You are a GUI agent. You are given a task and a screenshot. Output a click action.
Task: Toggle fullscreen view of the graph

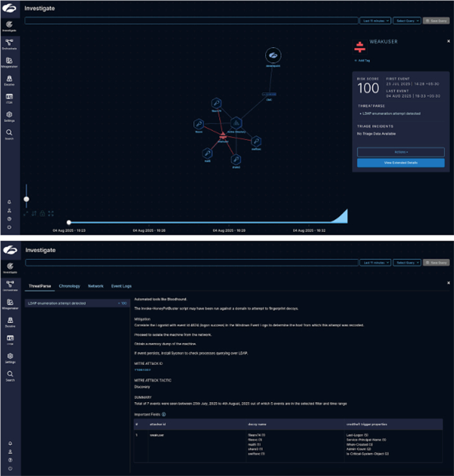51,213
